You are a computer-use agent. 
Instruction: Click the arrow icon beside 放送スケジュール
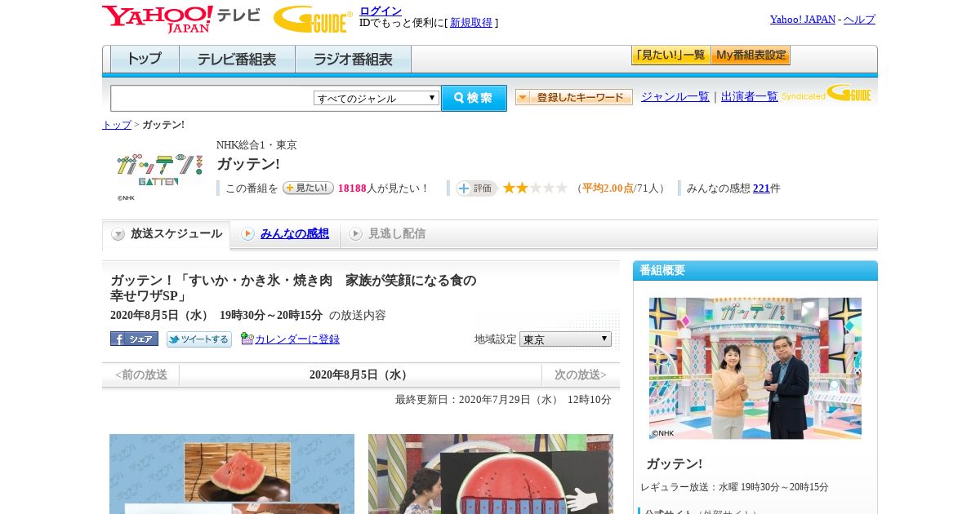[118, 234]
